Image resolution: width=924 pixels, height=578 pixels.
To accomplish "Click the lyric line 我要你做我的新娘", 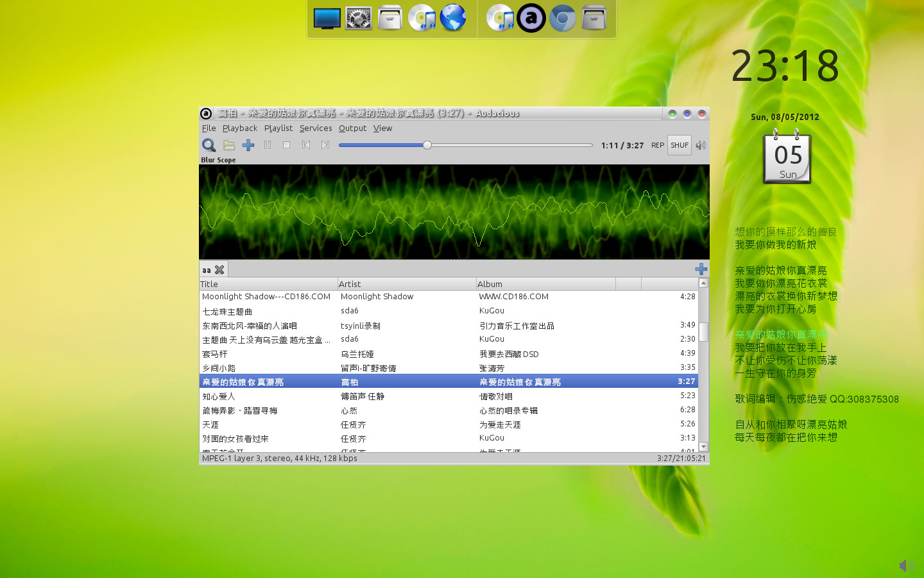I will tap(776, 245).
